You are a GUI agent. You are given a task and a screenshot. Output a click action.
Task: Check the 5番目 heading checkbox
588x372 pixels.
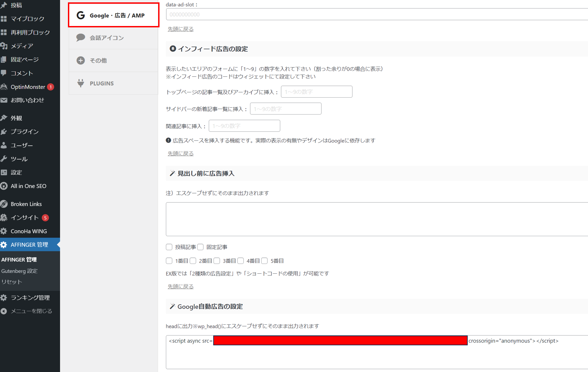(264, 261)
